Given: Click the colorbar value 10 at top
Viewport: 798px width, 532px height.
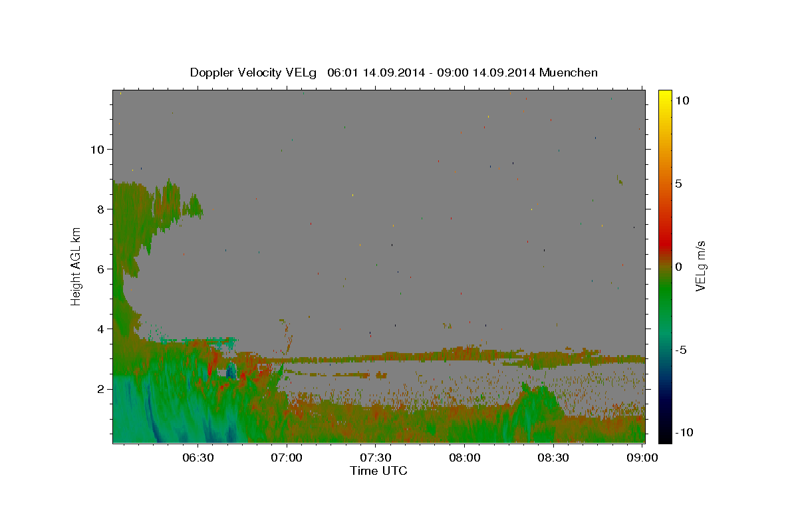Looking at the screenshot, I should tap(682, 100).
